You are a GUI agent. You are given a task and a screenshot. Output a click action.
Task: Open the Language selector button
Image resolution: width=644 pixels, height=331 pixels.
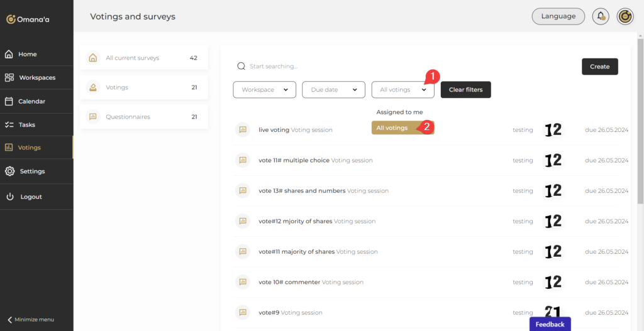[x=558, y=16]
